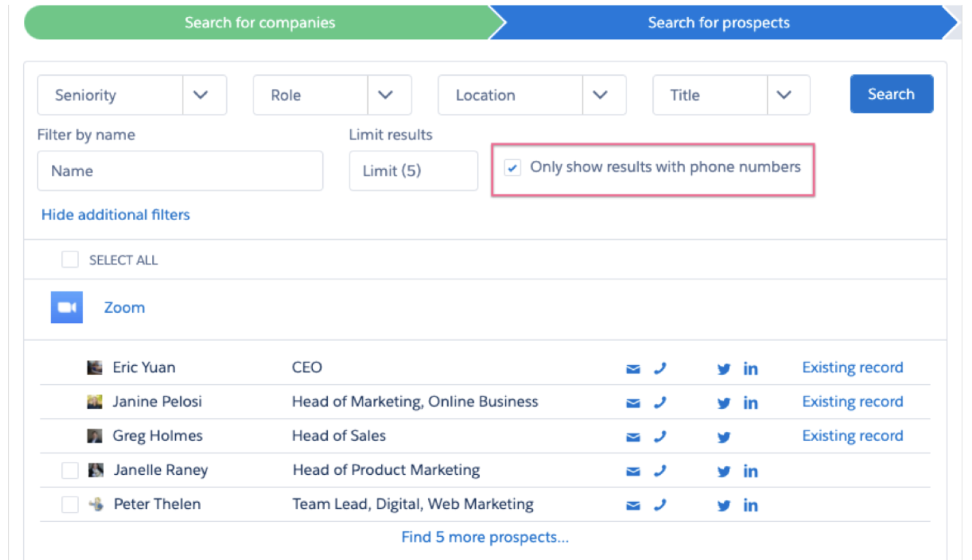The image size is (972, 560).
Task: Click Head of Product Marketing text
Action: (386, 469)
